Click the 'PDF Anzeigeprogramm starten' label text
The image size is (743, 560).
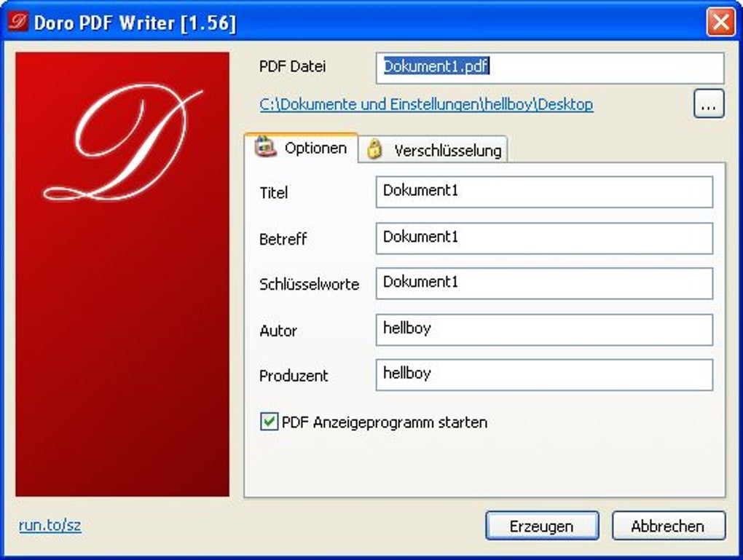[x=385, y=422]
